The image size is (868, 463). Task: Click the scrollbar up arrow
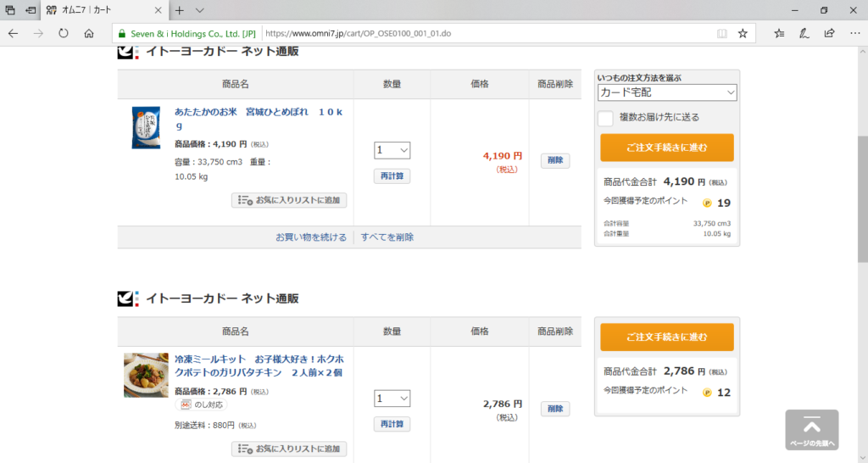(862, 52)
